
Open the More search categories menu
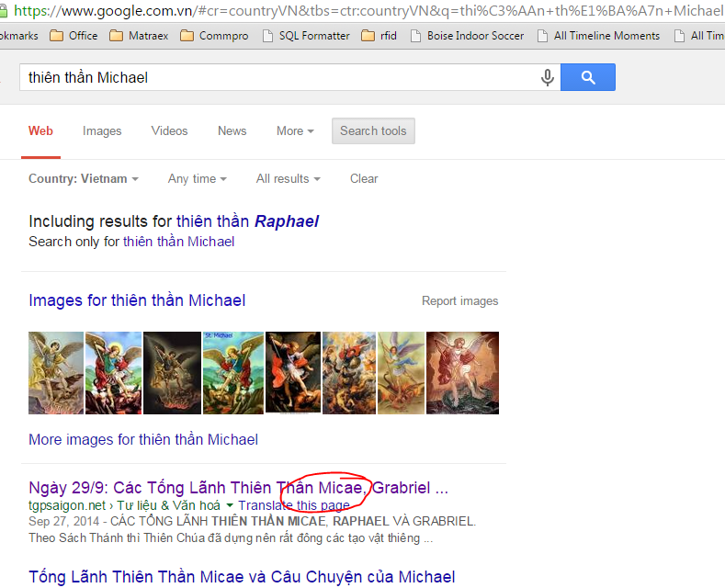295,130
